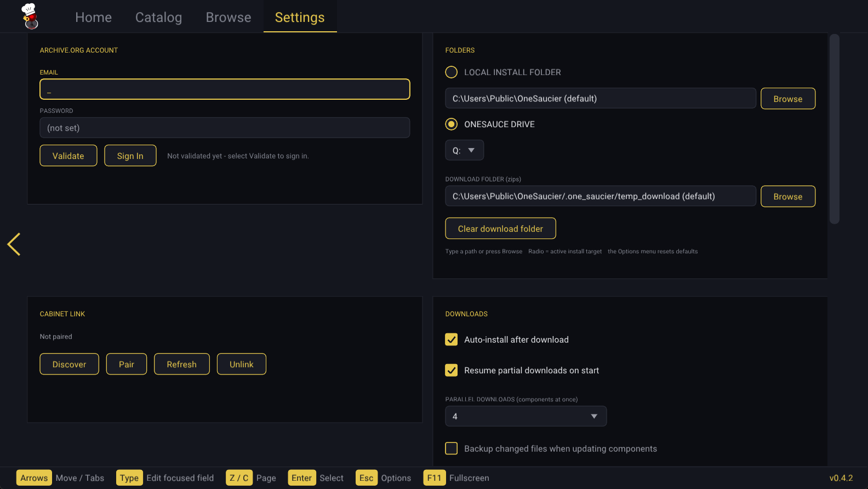This screenshot has height=489, width=868.
Task: Click the 'Not paired' status text
Action: click(x=56, y=337)
